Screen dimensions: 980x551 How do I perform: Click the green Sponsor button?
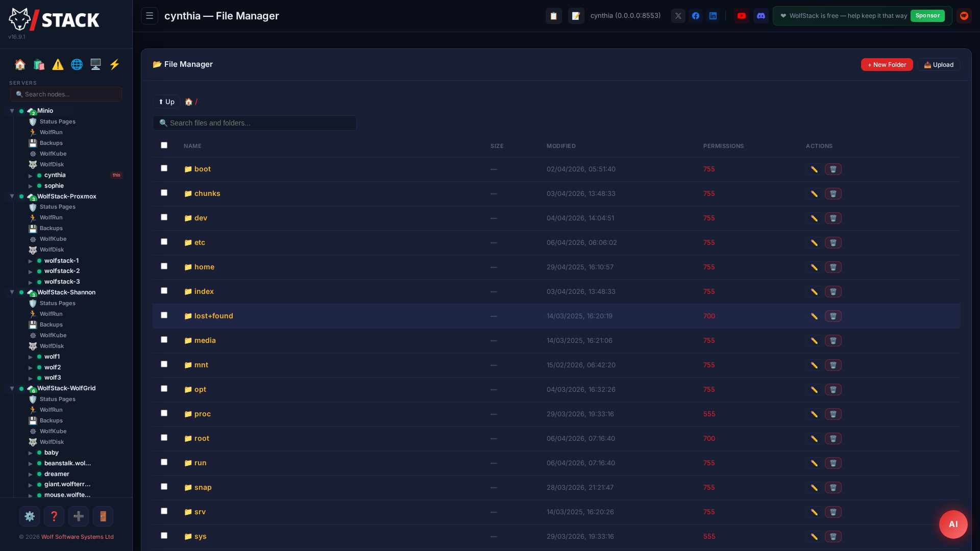click(927, 16)
